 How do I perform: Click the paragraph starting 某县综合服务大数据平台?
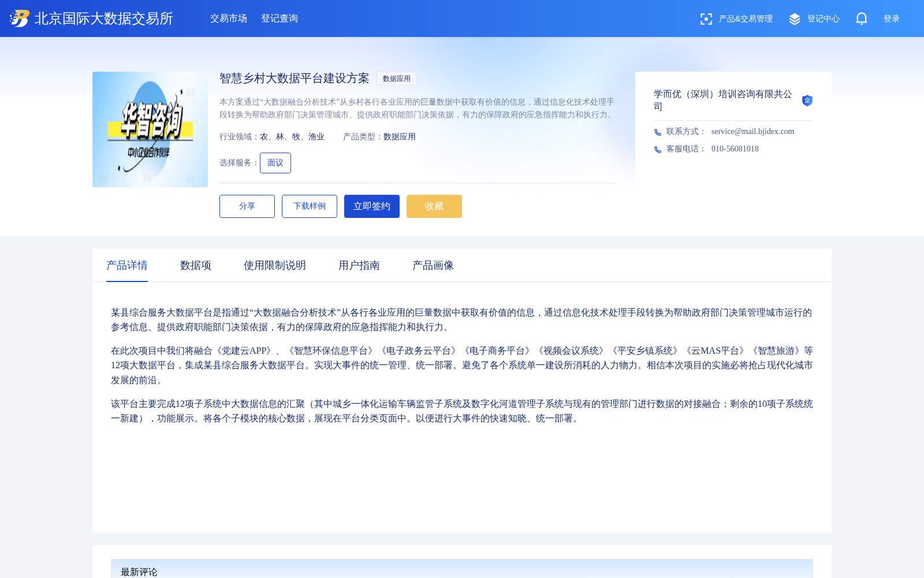point(462,320)
